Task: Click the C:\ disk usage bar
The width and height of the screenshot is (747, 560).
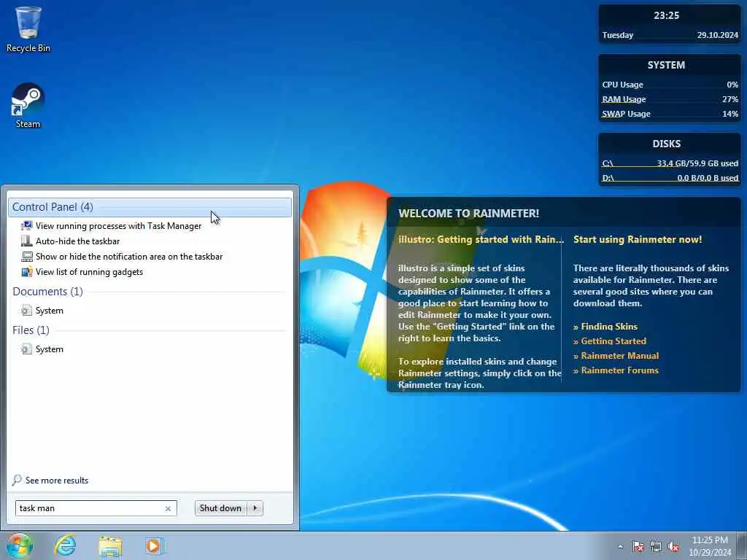Action: click(670, 164)
